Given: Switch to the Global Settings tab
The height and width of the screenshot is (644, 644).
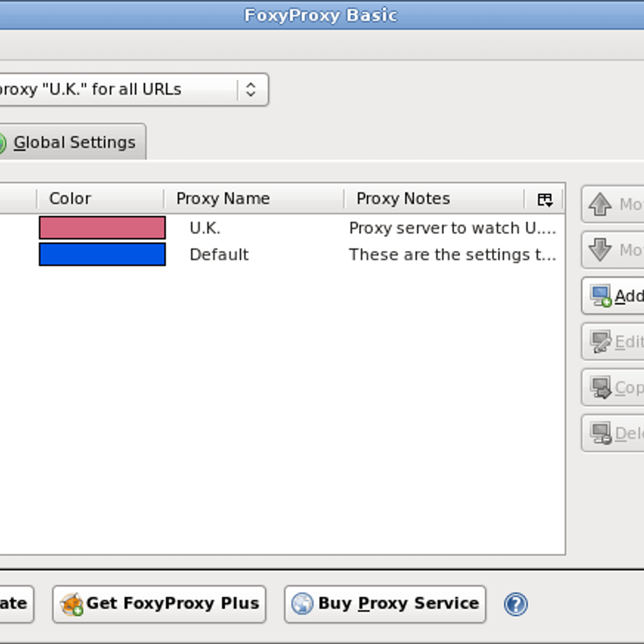Looking at the screenshot, I should [72, 142].
